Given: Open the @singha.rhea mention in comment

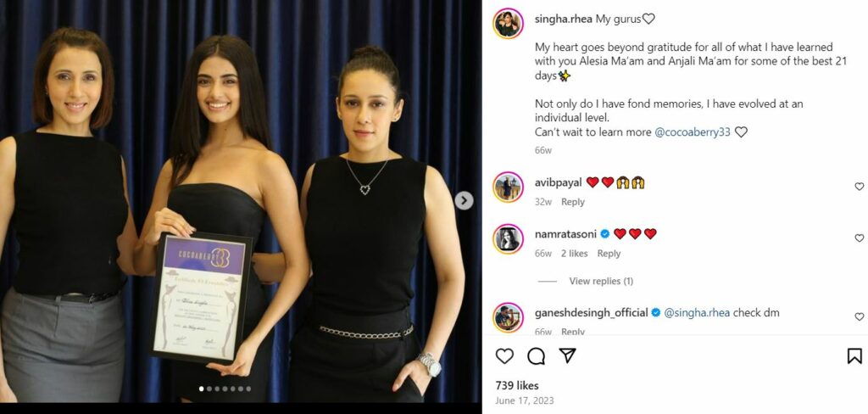Looking at the screenshot, I should 697,312.
